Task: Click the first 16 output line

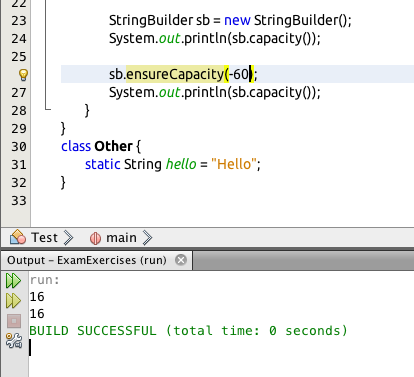Action: (x=37, y=297)
